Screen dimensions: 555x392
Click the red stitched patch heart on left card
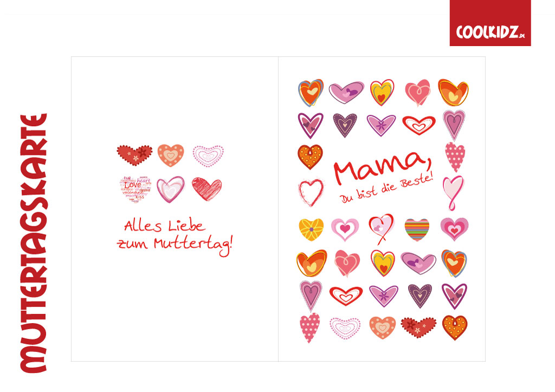134,155
